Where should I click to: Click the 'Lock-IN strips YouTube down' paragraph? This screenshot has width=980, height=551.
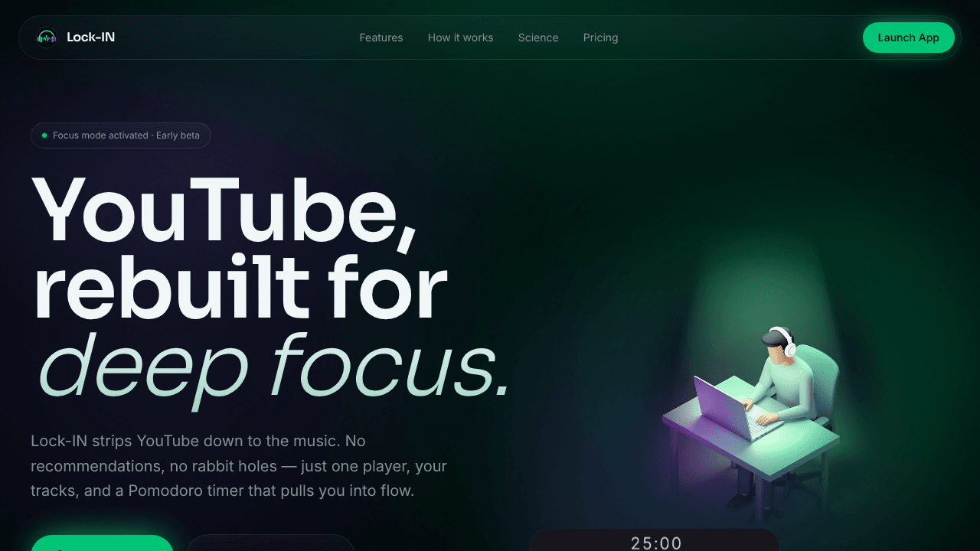point(239,466)
